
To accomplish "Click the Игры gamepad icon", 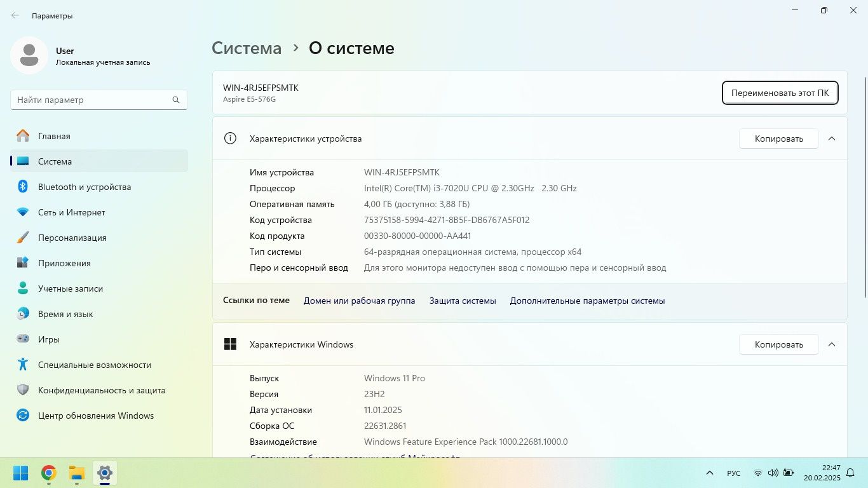I will click(23, 339).
